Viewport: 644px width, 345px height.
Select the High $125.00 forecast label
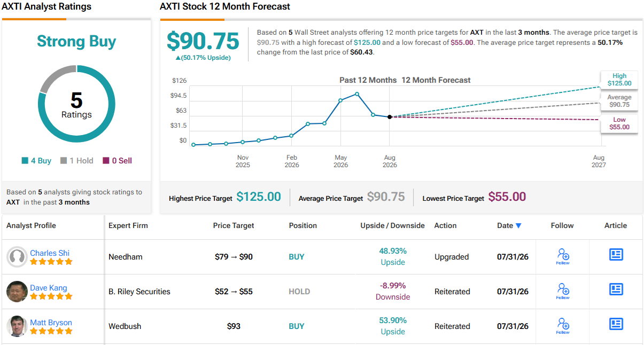[x=619, y=80]
